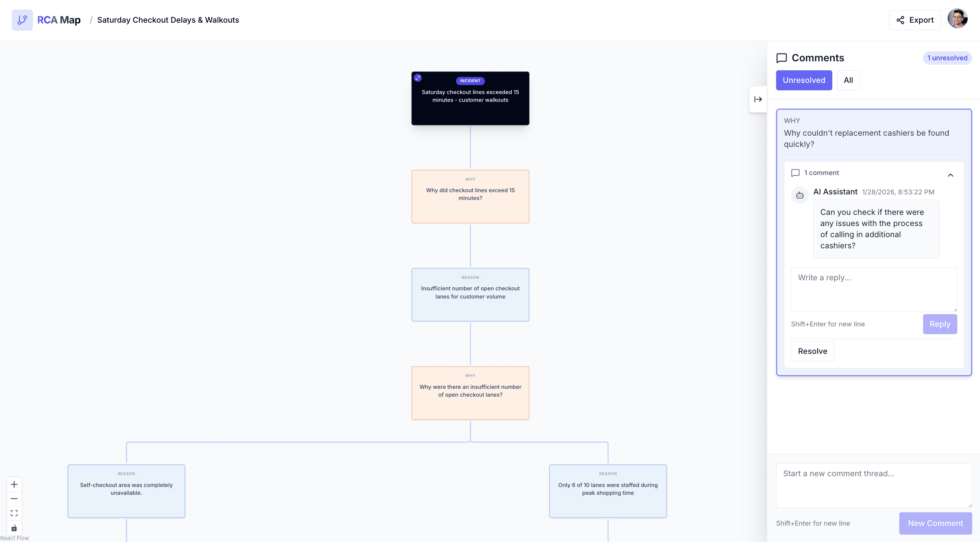Focus the Write a reply text box
This screenshot has width=980, height=542.
point(874,290)
